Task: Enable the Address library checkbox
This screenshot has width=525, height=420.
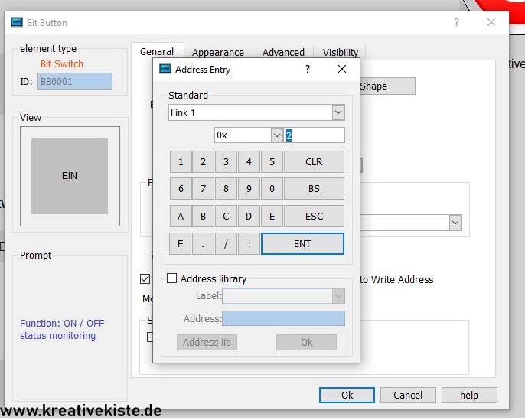Action: pyautogui.click(x=172, y=279)
